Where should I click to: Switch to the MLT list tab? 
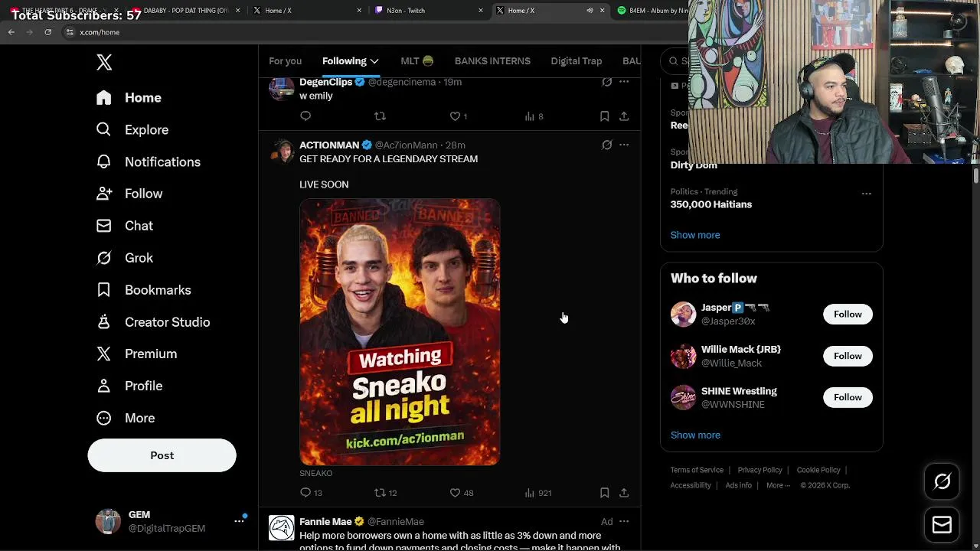click(416, 61)
